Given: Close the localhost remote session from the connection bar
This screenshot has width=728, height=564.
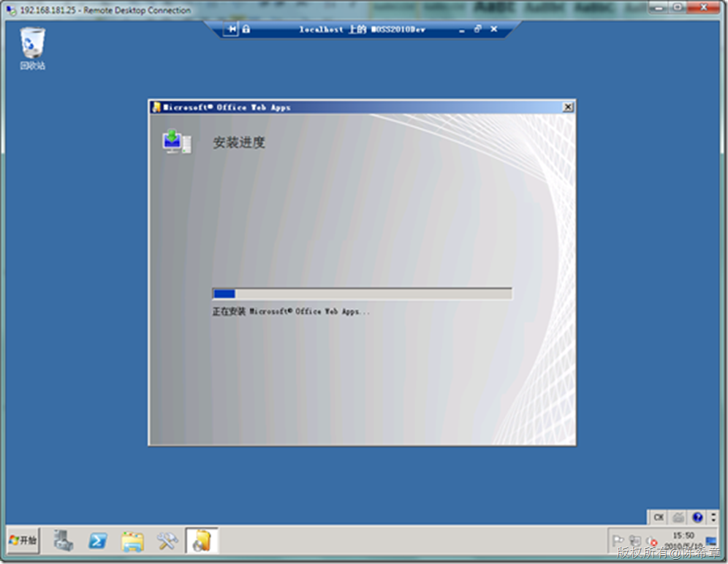Looking at the screenshot, I should [494, 29].
